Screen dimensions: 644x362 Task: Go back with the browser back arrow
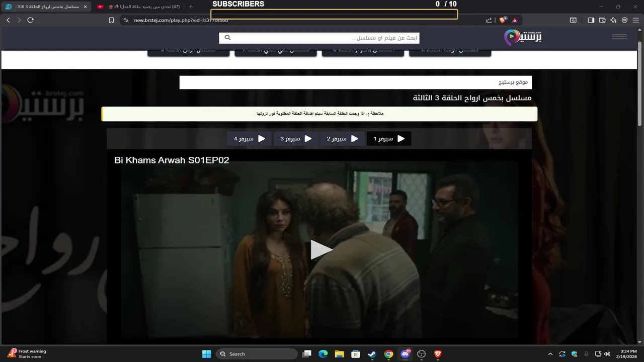click(x=8, y=20)
